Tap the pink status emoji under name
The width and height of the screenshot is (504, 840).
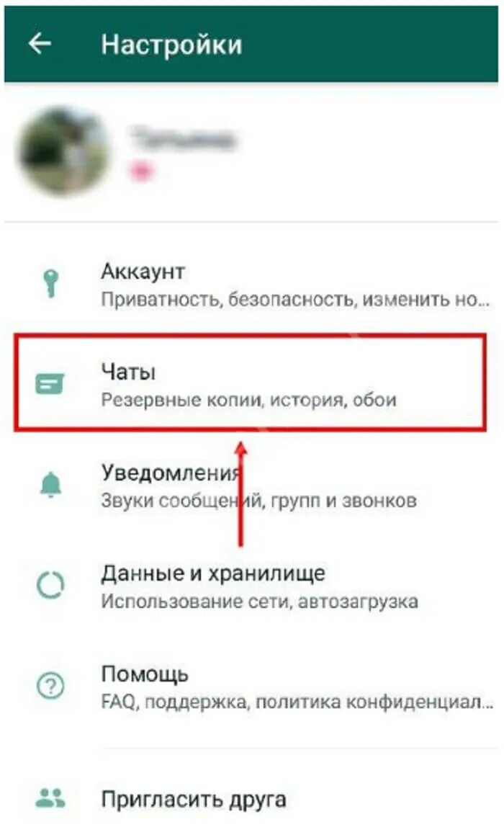pos(141,171)
